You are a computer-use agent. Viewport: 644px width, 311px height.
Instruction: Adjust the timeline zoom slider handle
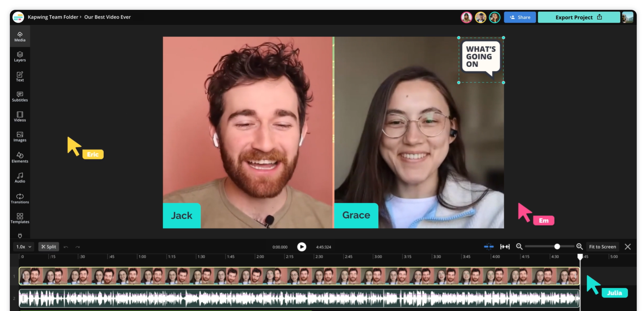[557, 247]
